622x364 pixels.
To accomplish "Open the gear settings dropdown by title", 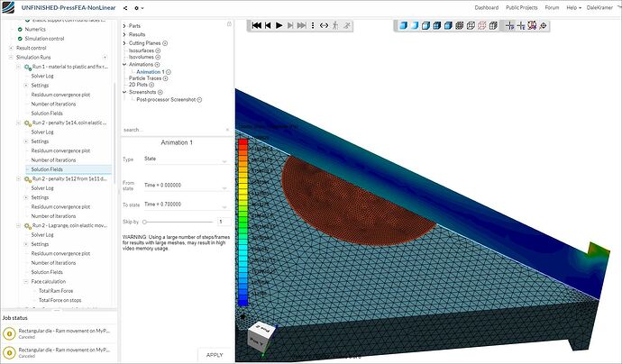I will [139, 8].
